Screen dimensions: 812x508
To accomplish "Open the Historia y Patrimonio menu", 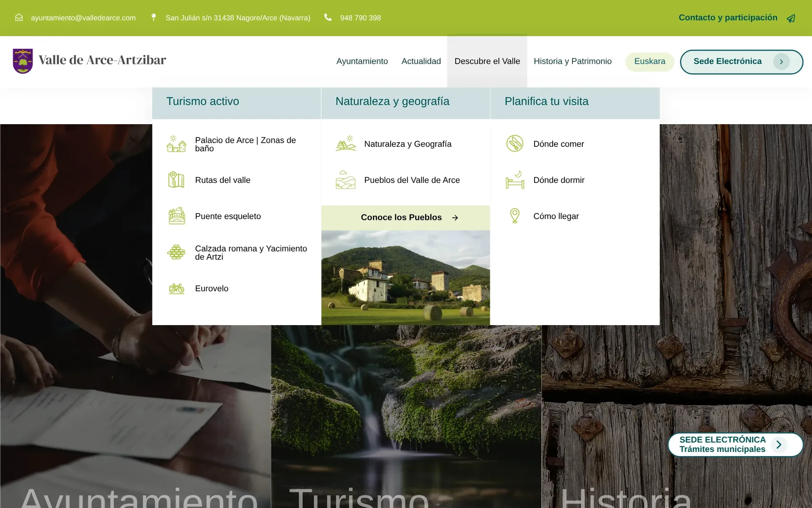I will (572, 61).
